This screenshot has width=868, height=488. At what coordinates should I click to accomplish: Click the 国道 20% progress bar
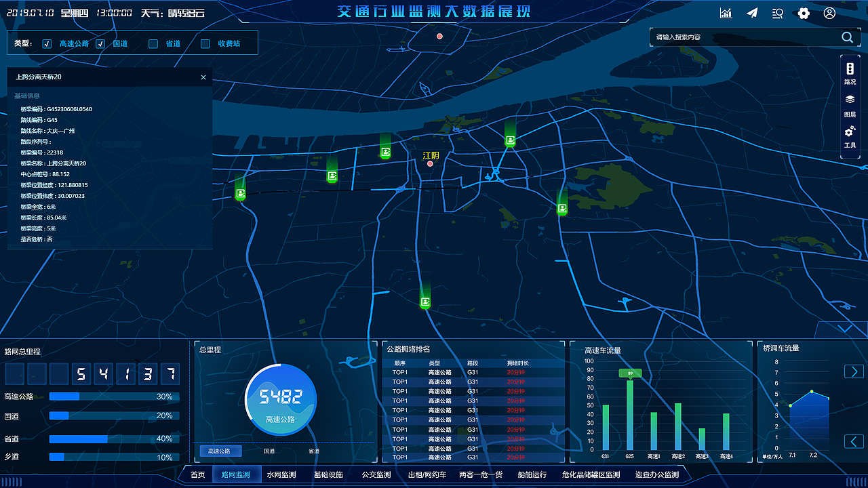pyautogui.click(x=115, y=415)
